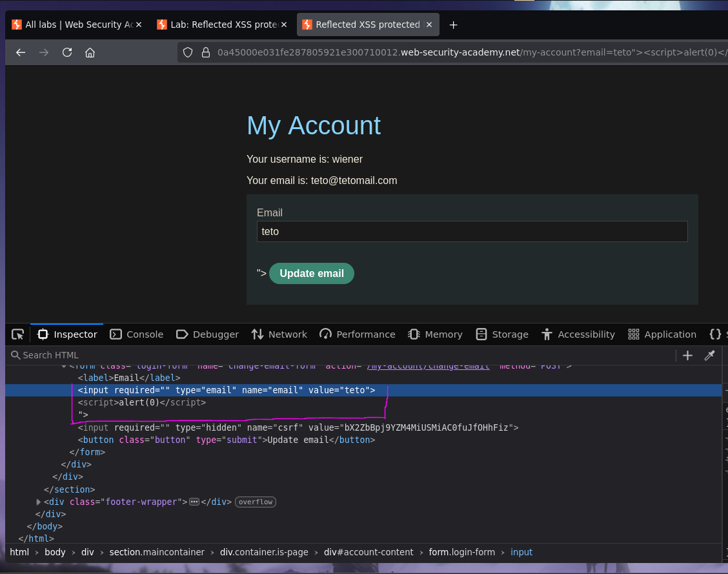728x574 pixels.
Task: Click the body breadcrumb
Action: (55, 552)
